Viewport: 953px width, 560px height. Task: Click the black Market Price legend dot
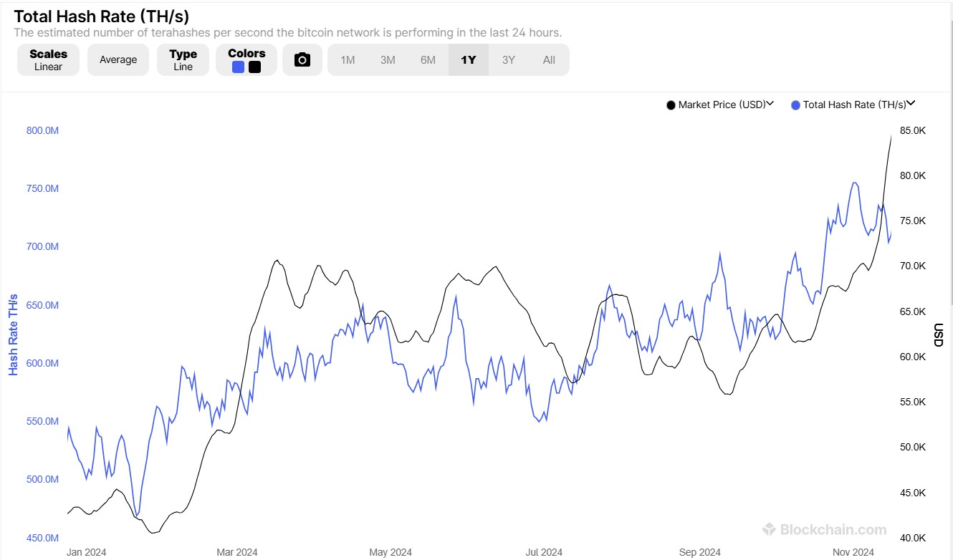pos(671,105)
